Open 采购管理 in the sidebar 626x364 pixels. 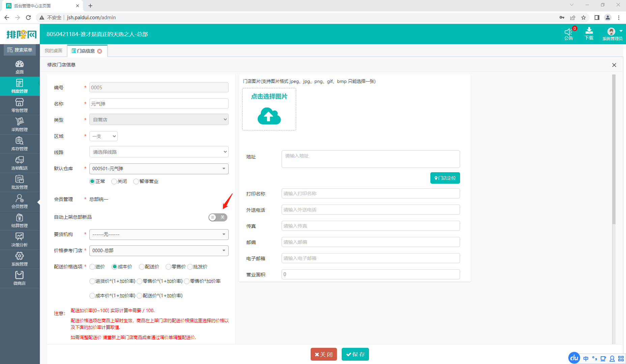coord(20,125)
